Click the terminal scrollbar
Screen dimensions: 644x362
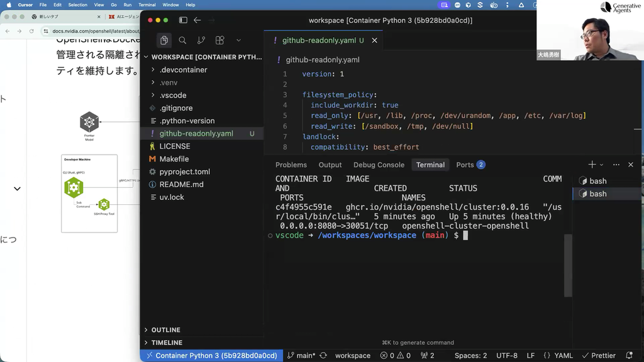pyautogui.click(x=568, y=265)
